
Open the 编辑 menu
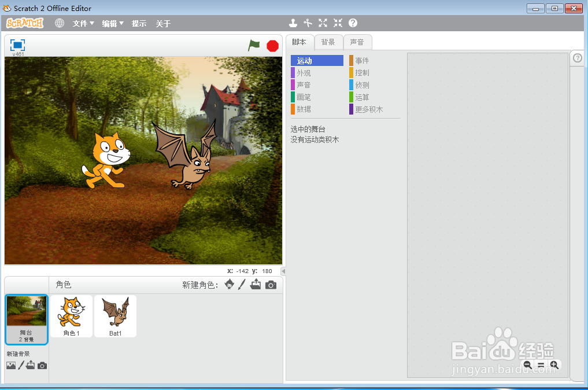coord(113,24)
